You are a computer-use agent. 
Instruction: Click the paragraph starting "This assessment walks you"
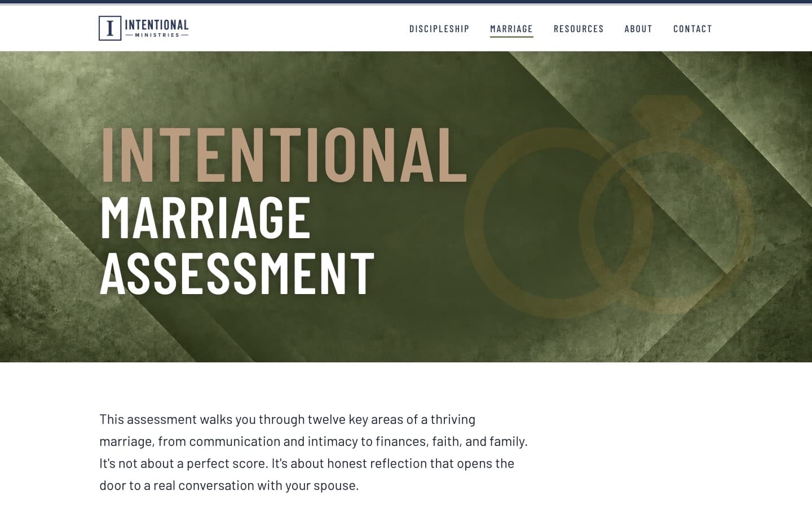314,452
